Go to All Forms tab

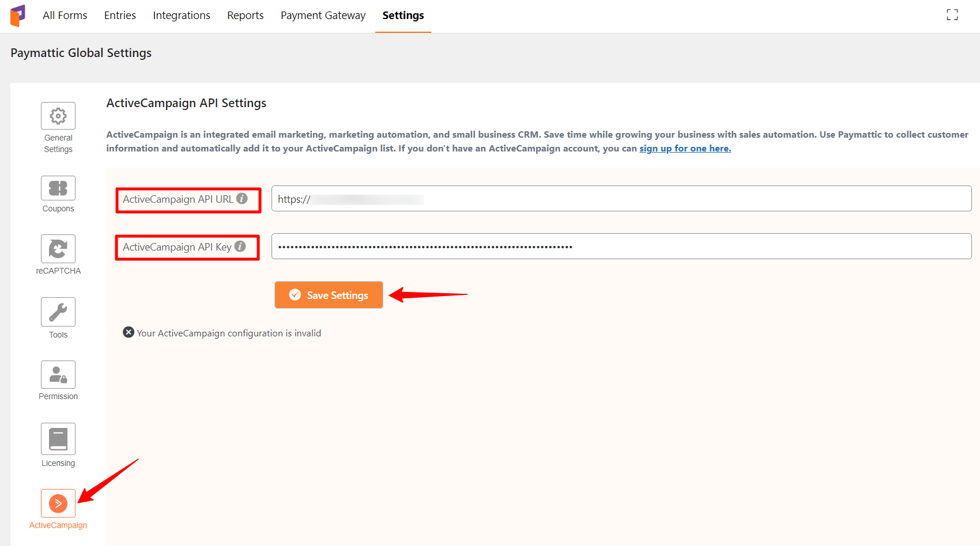tap(65, 16)
